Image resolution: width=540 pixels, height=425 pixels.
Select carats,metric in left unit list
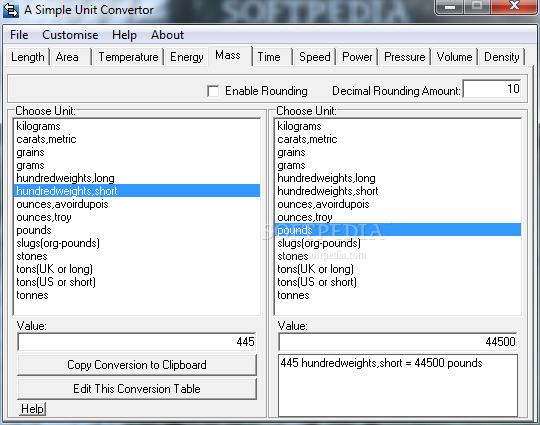[x=137, y=139]
